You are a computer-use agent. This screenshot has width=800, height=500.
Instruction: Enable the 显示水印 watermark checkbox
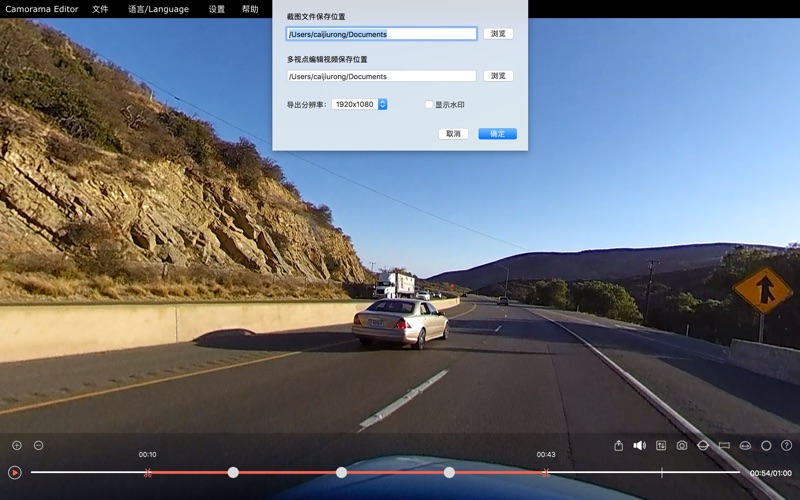click(429, 104)
